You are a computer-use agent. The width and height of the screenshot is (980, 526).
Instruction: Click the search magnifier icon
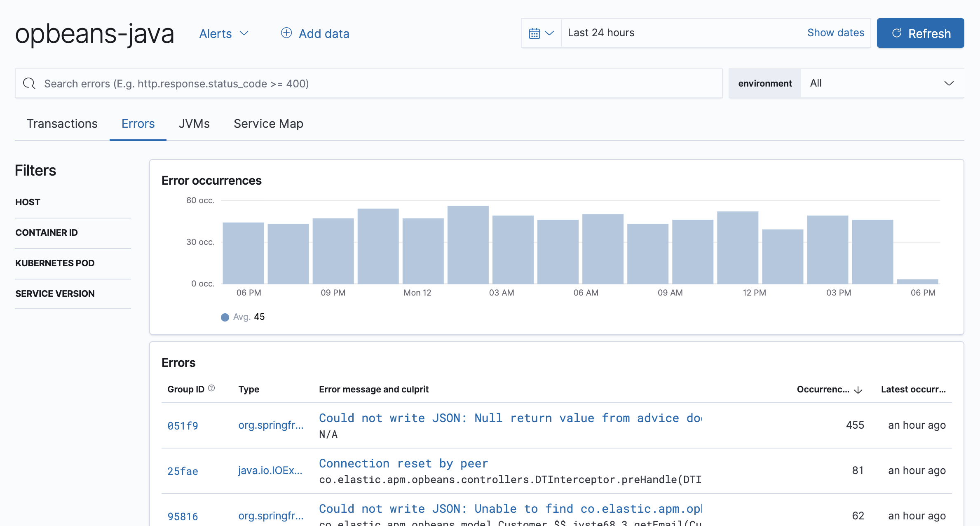[x=29, y=84]
